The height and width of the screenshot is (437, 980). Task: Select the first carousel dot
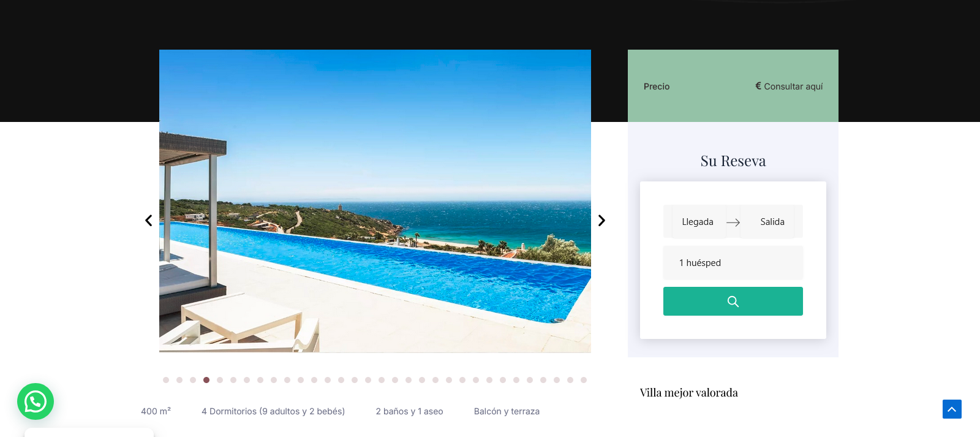[x=166, y=380]
